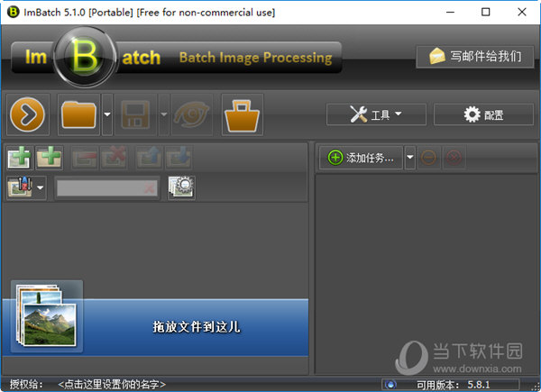Screen dimensions: 541x392
Task: Click the 授权给: label in status bar
Action: (x=26, y=384)
